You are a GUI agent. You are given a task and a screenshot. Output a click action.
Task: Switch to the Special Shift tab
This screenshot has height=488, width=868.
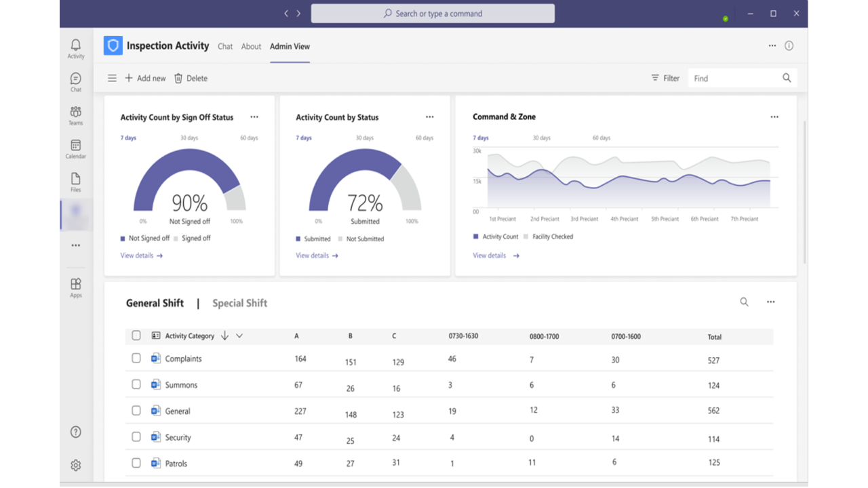tap(239, 303)
